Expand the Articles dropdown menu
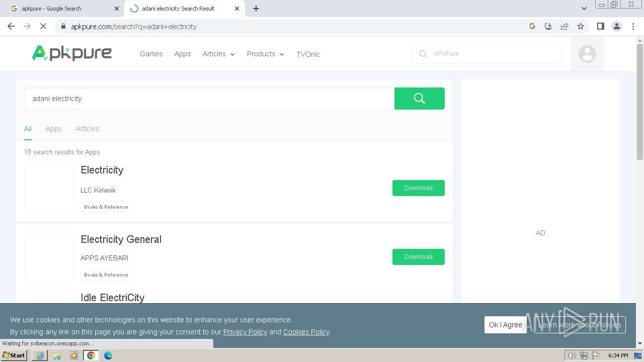Screen dimensions: 644x362 pos(218,54)
